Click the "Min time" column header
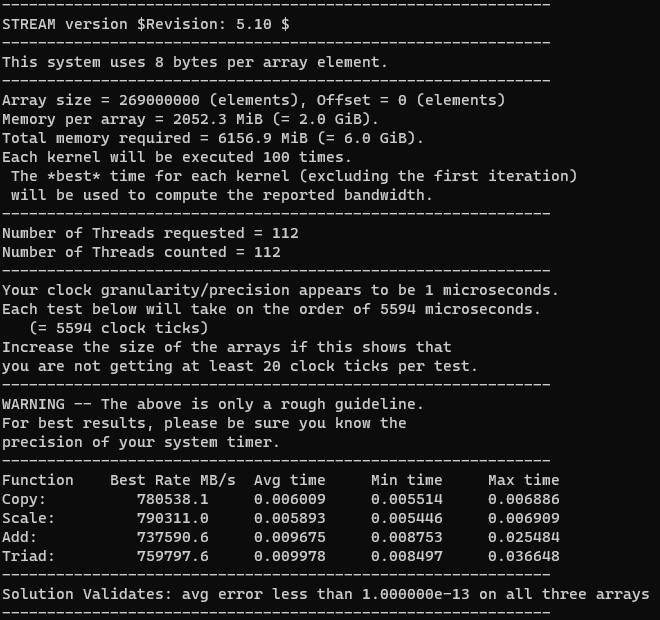 pyautogui.click(x=406, y=481)
